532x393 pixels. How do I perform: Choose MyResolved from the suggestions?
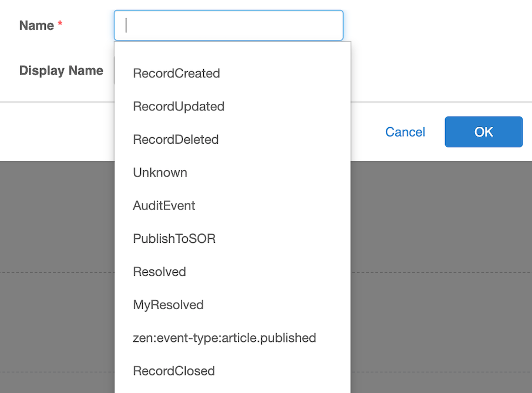coord(233,304)
